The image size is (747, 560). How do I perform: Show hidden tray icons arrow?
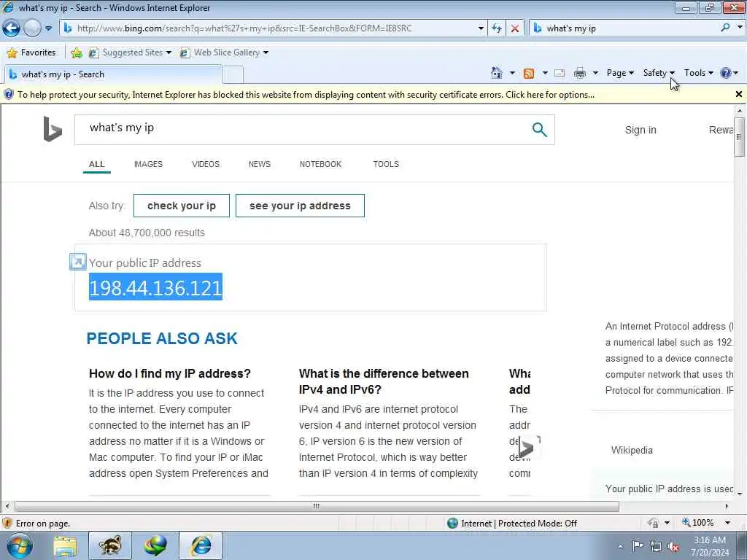coord(620,546)
